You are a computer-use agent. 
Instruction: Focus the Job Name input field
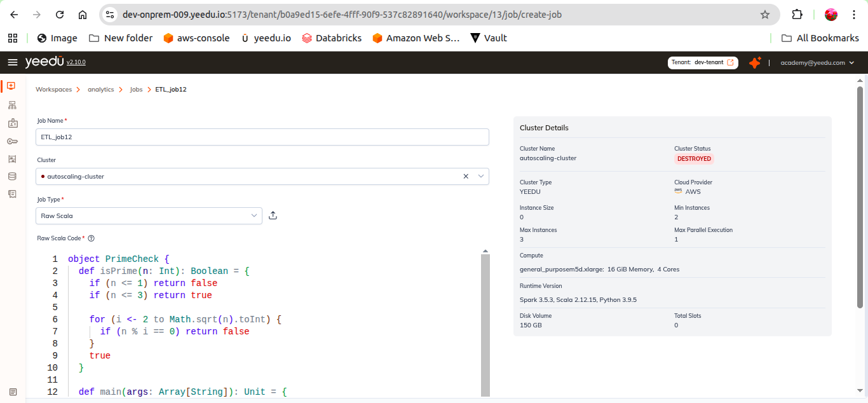point(262,137)
